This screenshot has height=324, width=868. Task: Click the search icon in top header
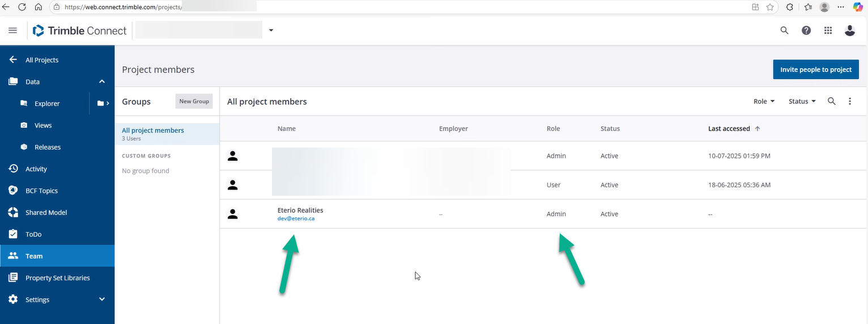tap(784, 31)
